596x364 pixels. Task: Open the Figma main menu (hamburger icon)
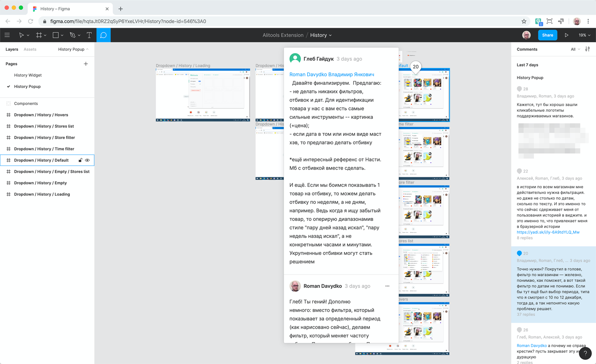[7, 35]
